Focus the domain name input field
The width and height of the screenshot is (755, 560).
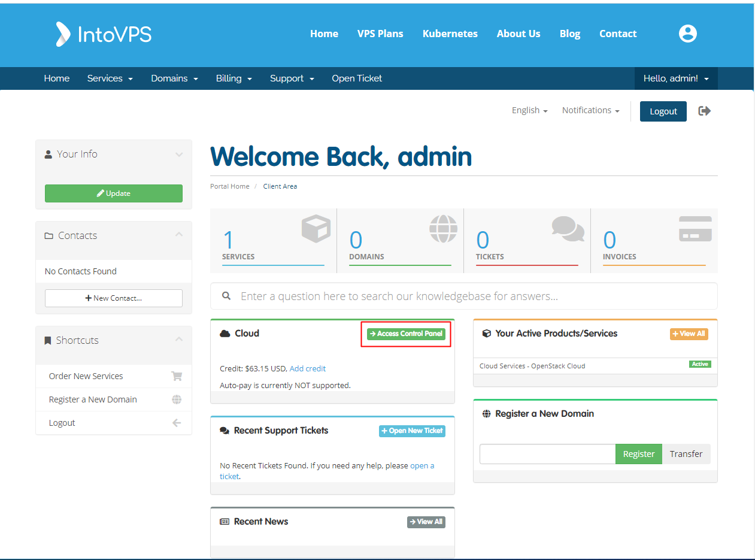pyautogui.click(x=547, y=454)
